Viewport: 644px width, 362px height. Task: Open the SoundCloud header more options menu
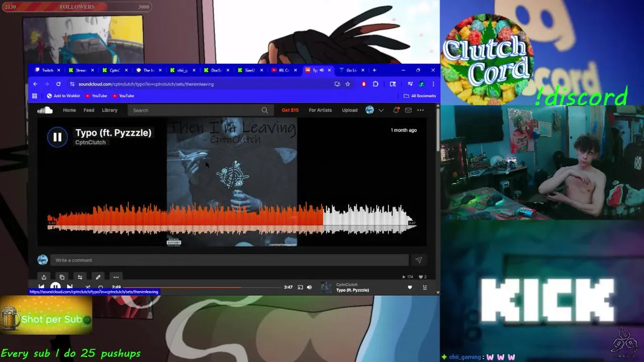pyautogui.click(x=421, y=110)
